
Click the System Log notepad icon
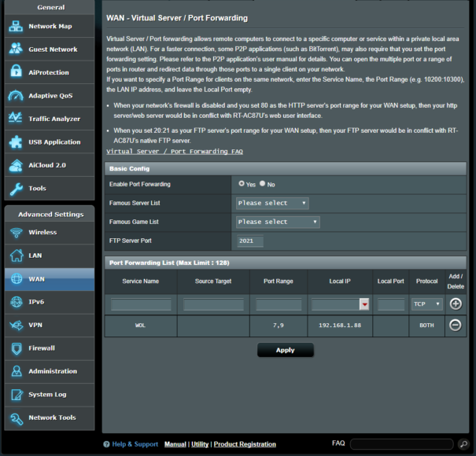(17, 395)
